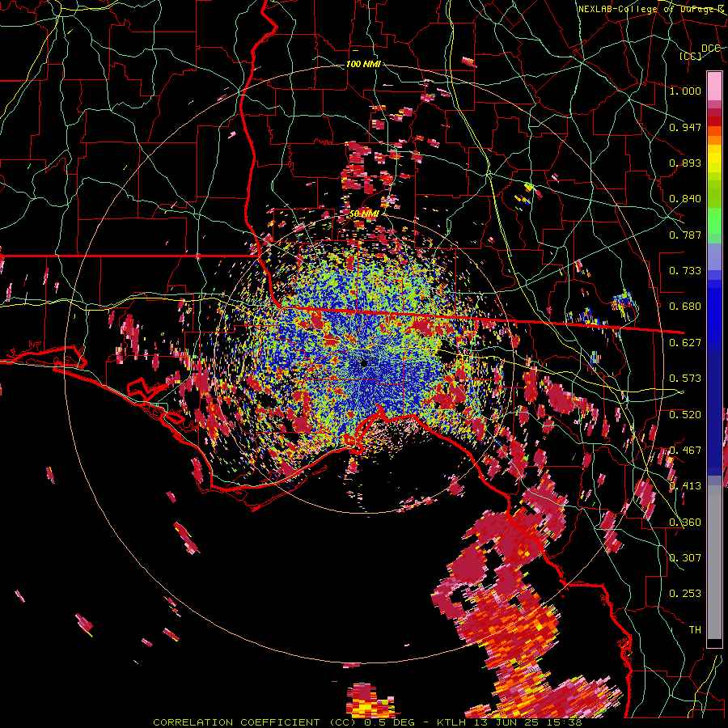
Task: Click the 50 NMI range ring label
Action: (363, 214)
